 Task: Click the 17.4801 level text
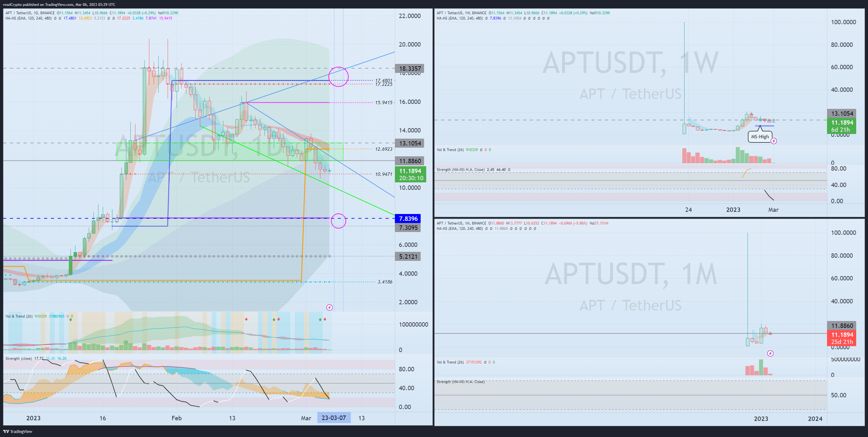click(x=384, y=80)
